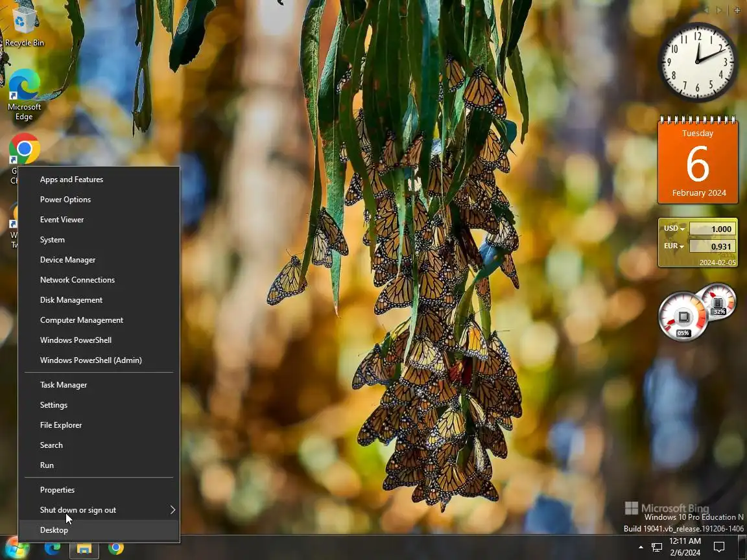747x560 pixels.
Task: Open the Action Center notifications icon
Action: click(719, 547)
